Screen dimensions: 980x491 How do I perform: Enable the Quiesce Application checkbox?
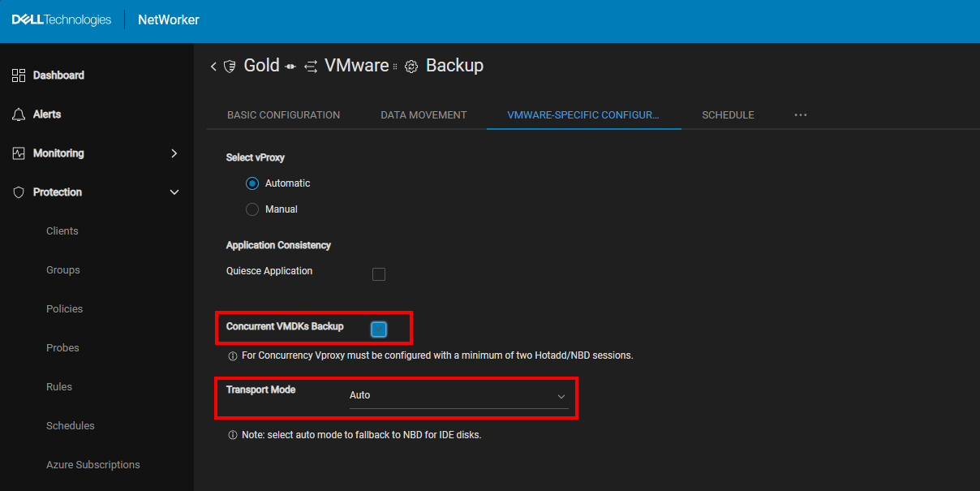tap(378, 274)
